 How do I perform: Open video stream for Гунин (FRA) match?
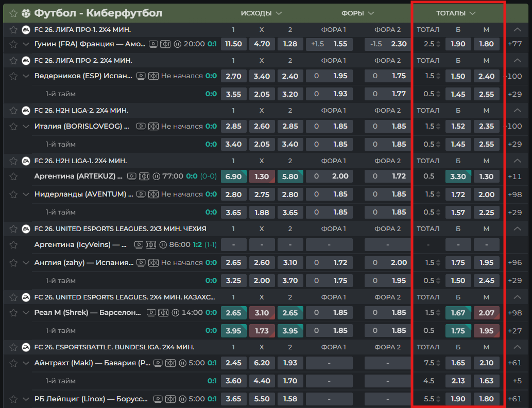(x=153, y=44)
